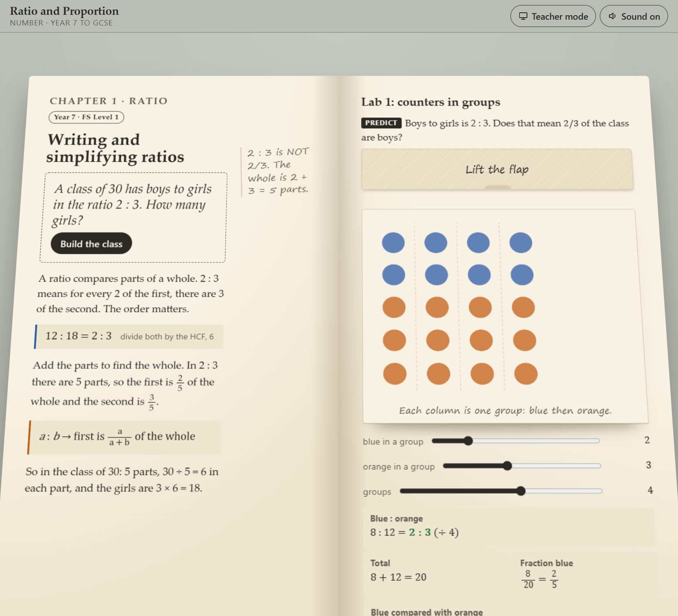Viewport: 678px width, 616px height.
Task: Click the Build the class button
Action: [x=91, y=244]
